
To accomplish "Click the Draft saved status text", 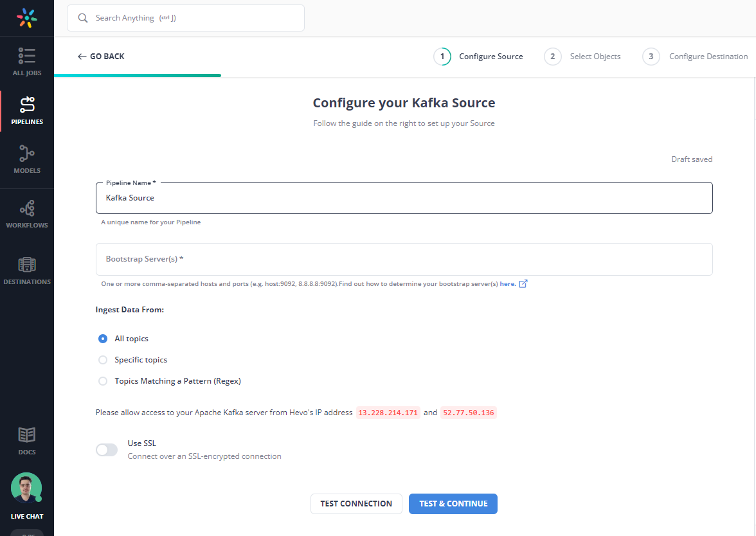I will (692, 159).
